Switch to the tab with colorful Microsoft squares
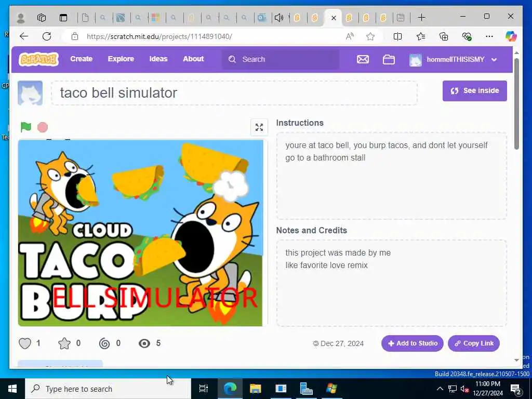 [x=155, y=18]
